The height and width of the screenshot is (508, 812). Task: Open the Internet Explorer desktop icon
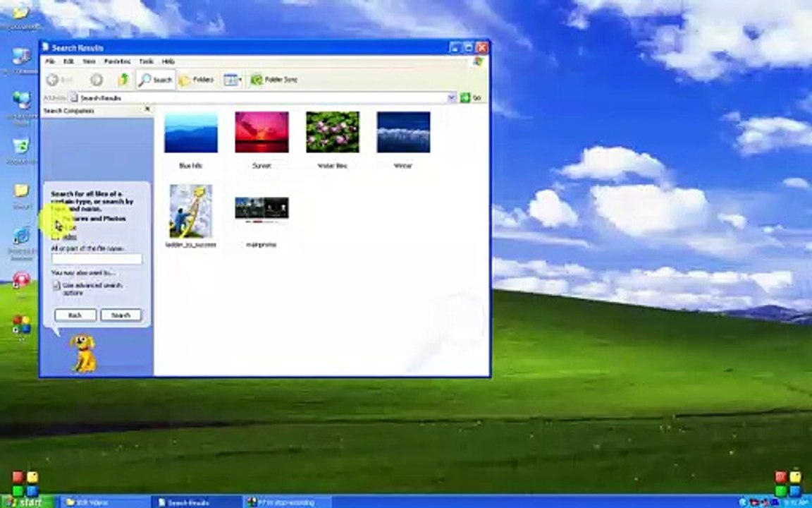(x=21, y=236)
